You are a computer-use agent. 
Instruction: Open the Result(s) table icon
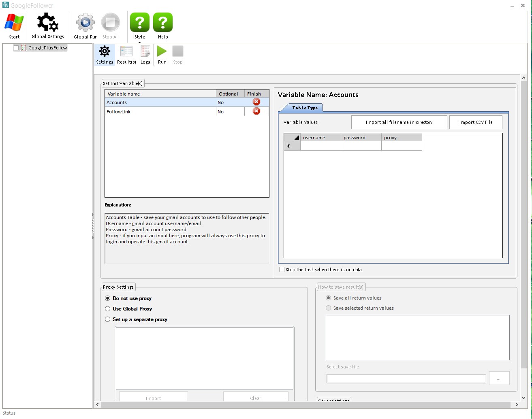pos(126,52)
